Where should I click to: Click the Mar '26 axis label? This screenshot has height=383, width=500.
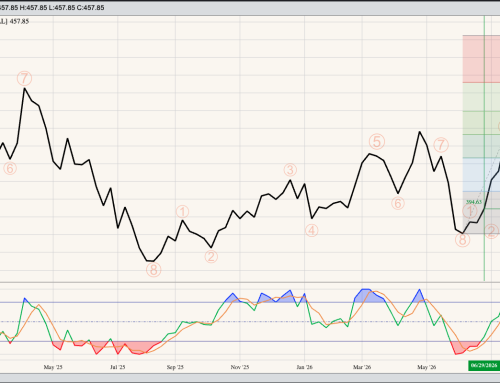[x=362, y=367]
